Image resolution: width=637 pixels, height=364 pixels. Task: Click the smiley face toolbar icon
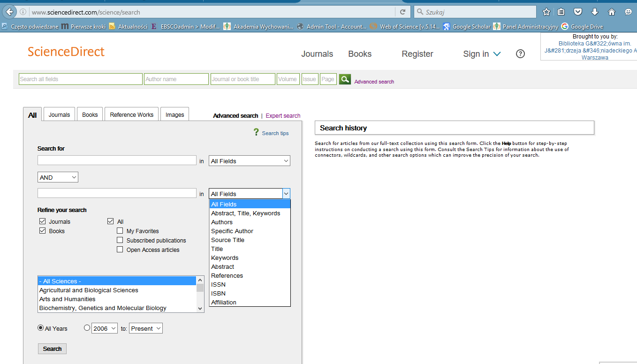click(628, 12)
